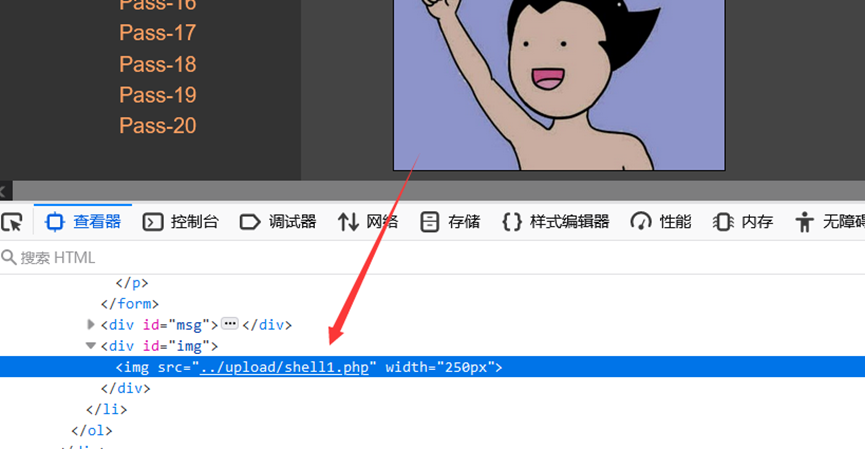Click the 搜索 HTML search field
Viewport: 865px width, 449px height.
(x=432, y=258)
